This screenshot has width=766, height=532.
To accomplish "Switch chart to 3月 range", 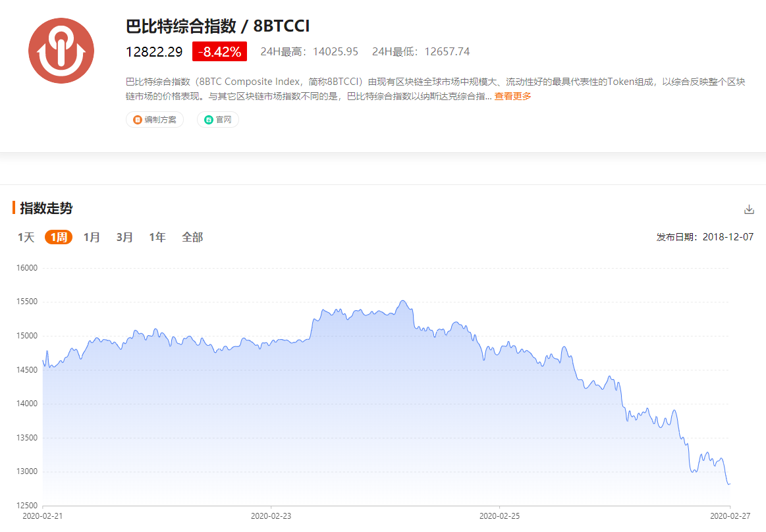I will 124,238.
